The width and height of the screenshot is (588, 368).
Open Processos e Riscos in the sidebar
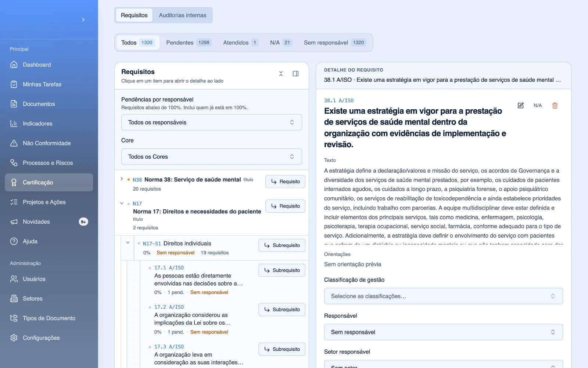(49, 163)
